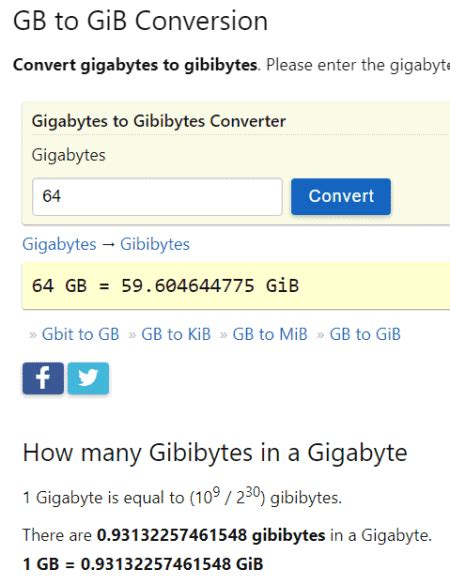Go to the GB to KiB converter
The height and width of the screenshot is (585, 450).
point(176,334)
